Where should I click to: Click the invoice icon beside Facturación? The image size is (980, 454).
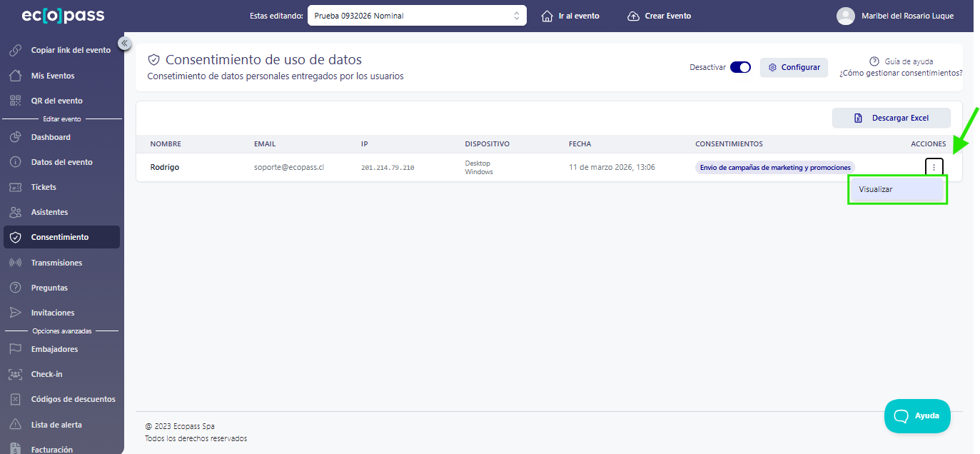(x=15, y=449)
